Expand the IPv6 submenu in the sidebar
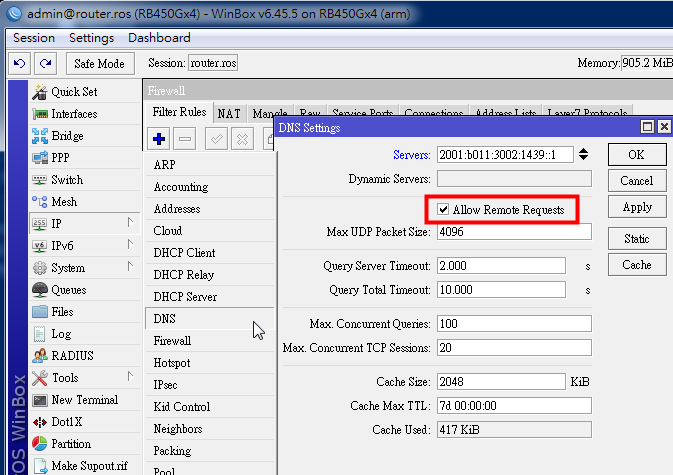 click(x=130, y=245)
